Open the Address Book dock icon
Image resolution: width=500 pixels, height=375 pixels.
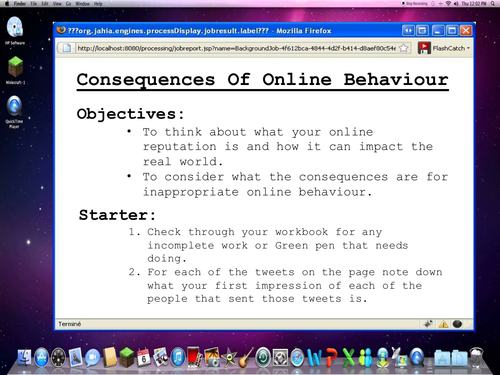[110, 358]
